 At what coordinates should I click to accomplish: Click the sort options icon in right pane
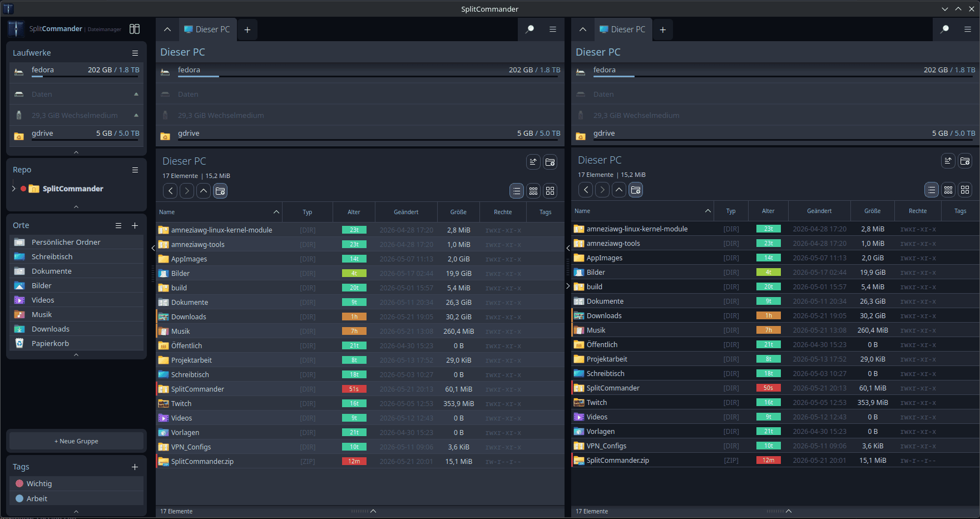(948, 161)
